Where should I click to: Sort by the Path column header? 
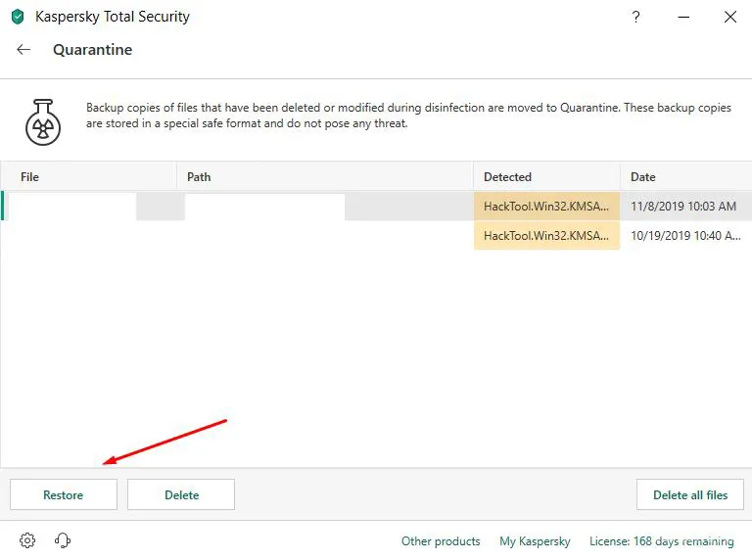tap(325, 177)
